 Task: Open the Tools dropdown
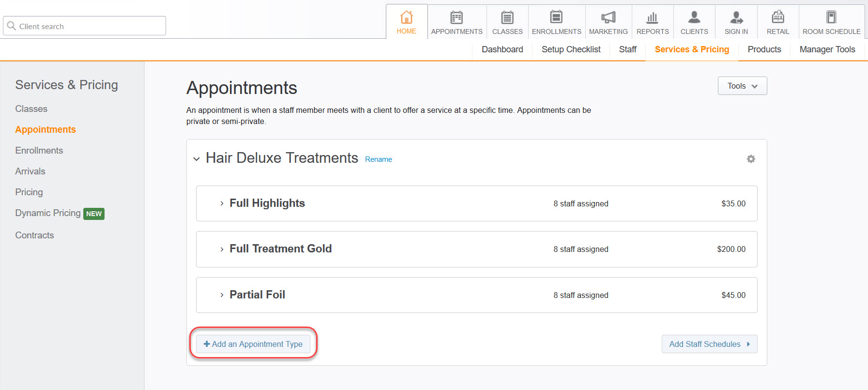[x=742, y=86]
